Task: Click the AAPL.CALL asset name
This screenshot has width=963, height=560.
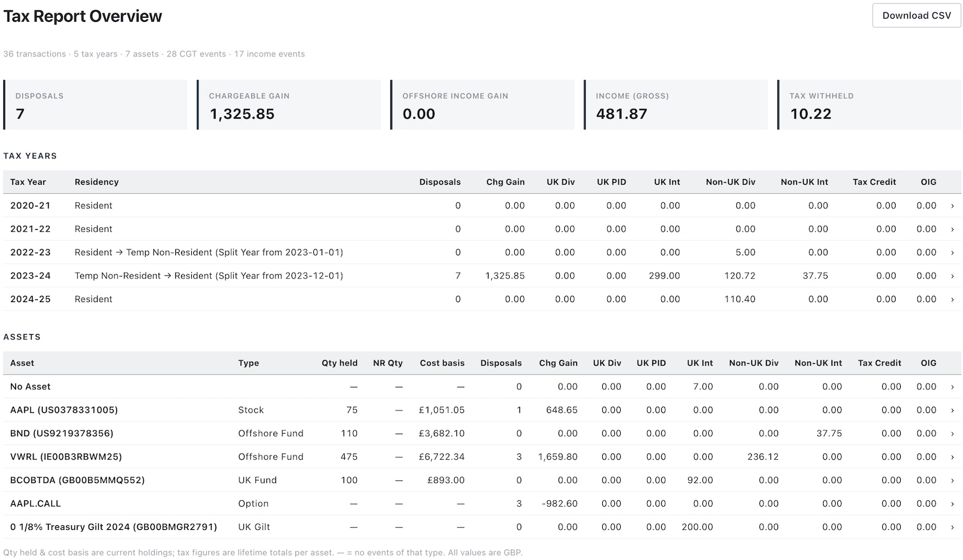Action: coord(35,504)
